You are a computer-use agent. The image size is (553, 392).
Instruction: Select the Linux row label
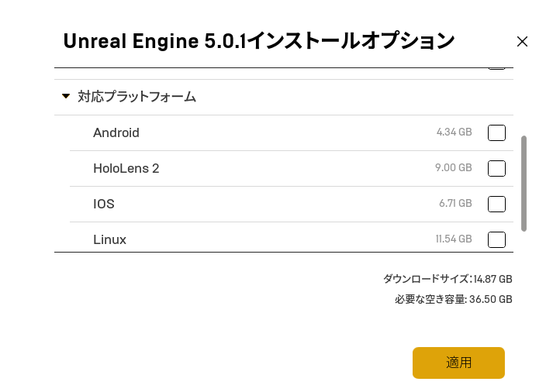pos(109,239)
